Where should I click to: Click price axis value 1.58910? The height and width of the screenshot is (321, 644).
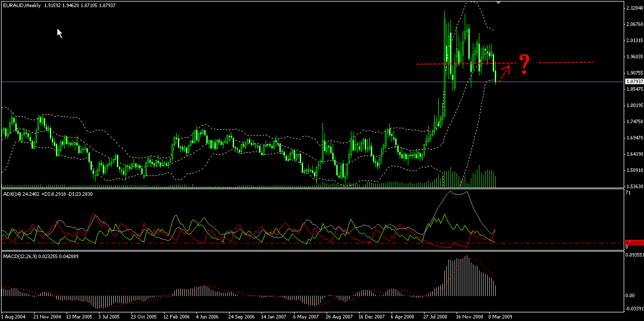click(x=634, y=170)
